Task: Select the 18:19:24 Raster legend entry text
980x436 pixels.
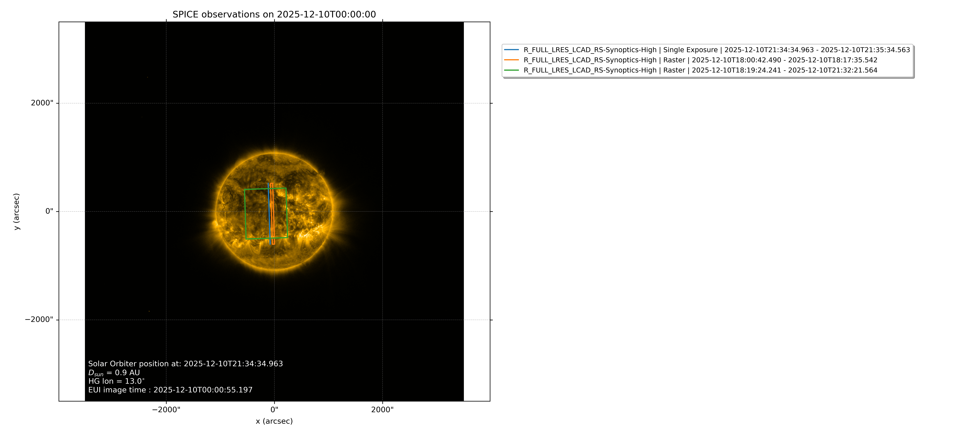Action: tap(700, 70)
